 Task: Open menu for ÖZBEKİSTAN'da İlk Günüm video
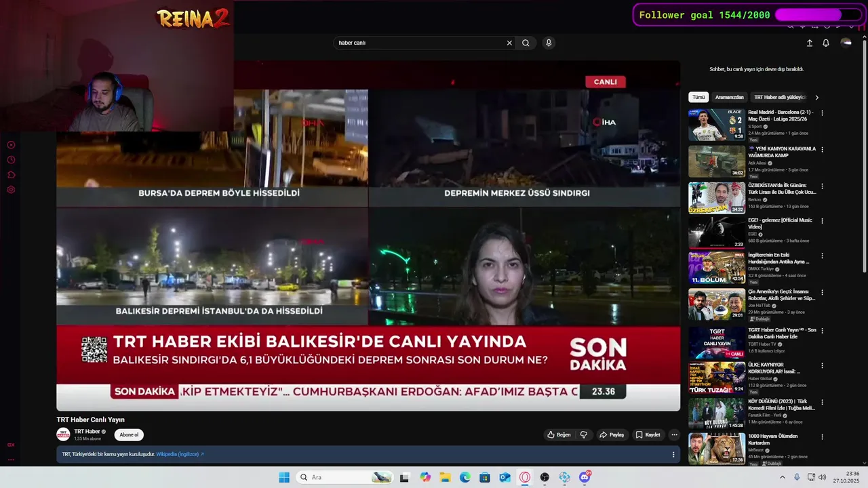tap(823, 186)
